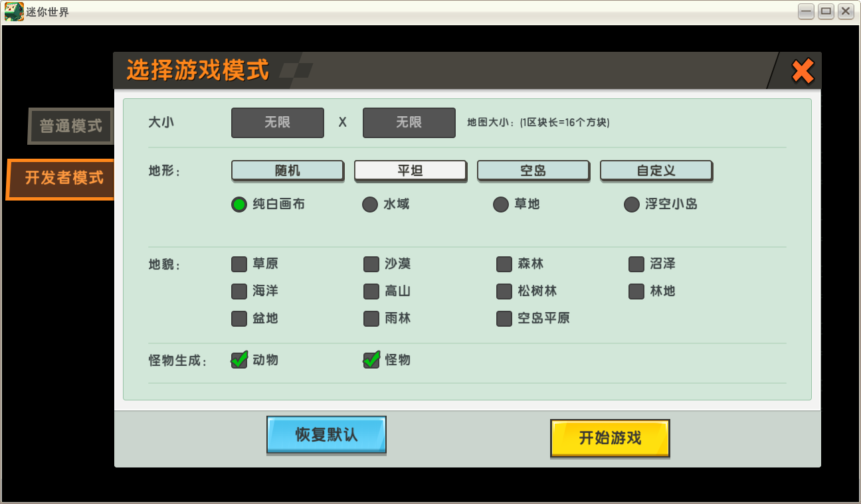Click the 选择游戏模式 dialog title
The width and height of the screenshot is (861, 504).
tap(197, 70)
